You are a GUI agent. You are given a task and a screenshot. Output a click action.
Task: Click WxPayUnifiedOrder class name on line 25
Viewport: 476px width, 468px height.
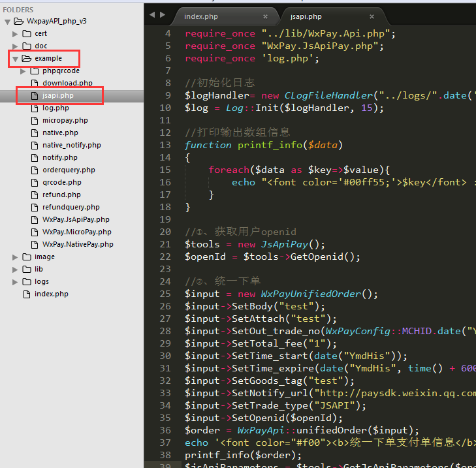click(x=311, y=294)
